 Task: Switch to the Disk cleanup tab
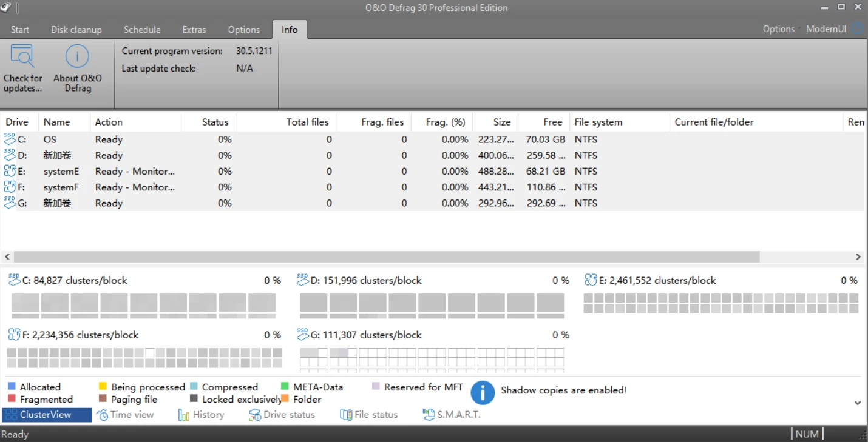[x=76, y=30]
